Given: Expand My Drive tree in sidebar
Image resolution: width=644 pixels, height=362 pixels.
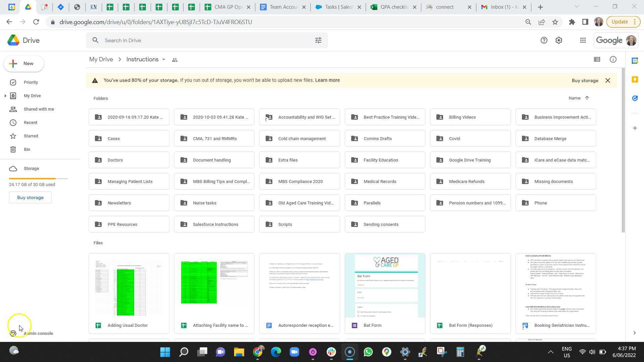Looking at the screenshot, I should 5,96.
